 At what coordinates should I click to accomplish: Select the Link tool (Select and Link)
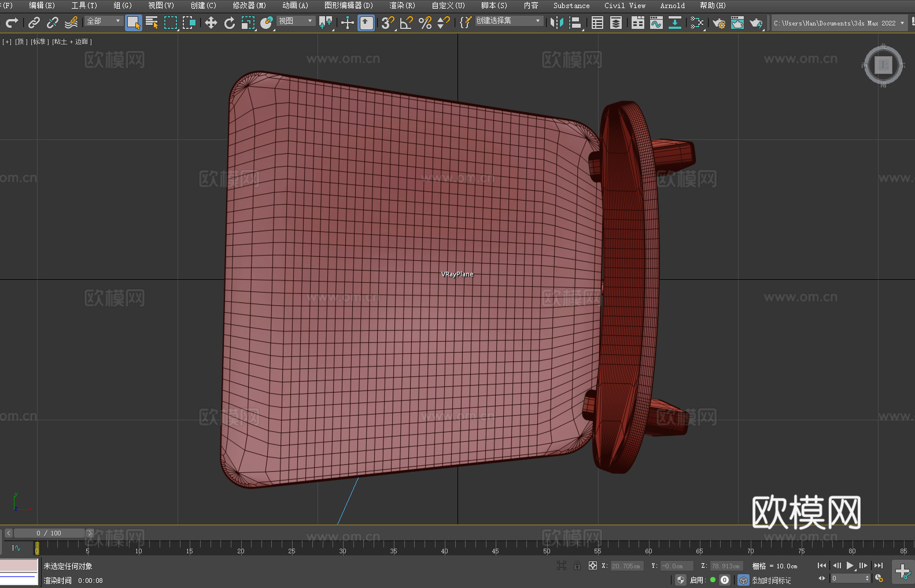pos(34,23)
